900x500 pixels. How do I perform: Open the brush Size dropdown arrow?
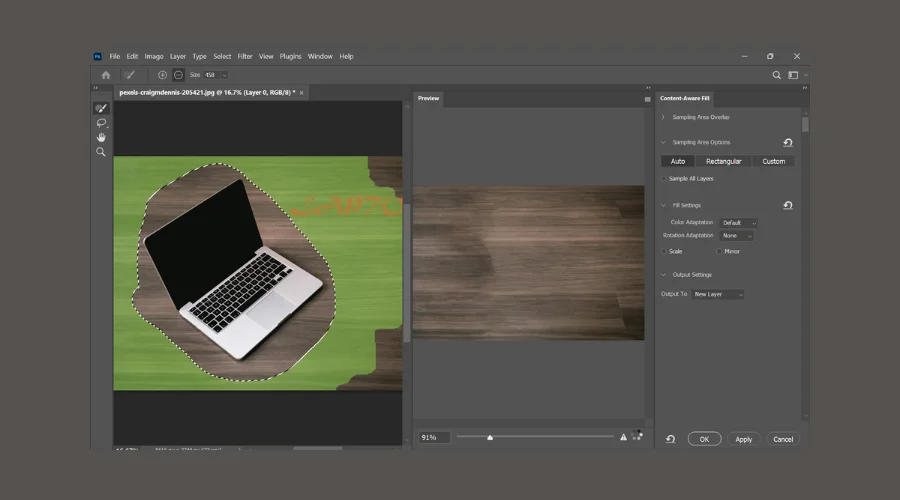click(224, 75)
